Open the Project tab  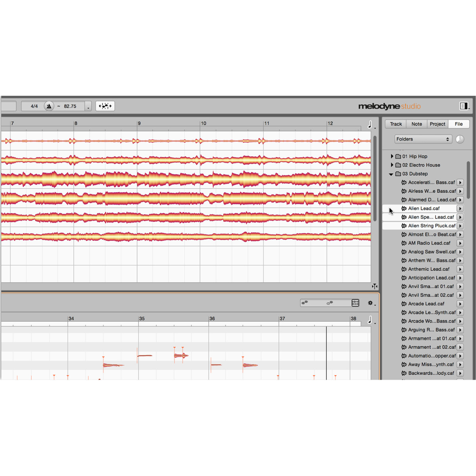437,124
